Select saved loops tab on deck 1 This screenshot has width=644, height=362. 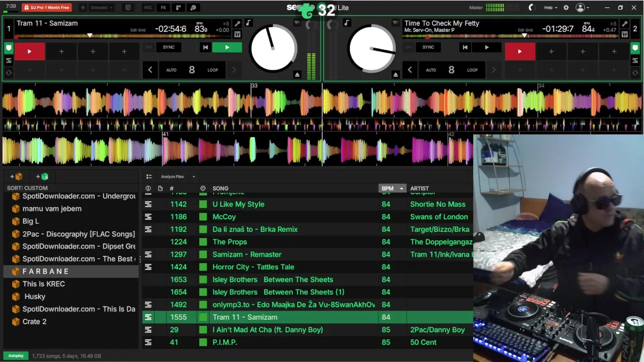pyautogui.click(x=9, y=60)
